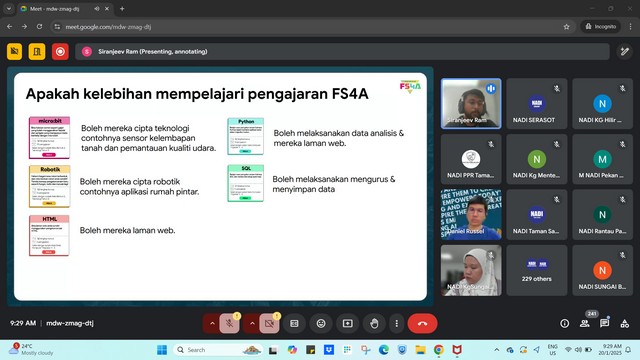Click the present now screen share icon
640x360 pixels.
(348, 323)
